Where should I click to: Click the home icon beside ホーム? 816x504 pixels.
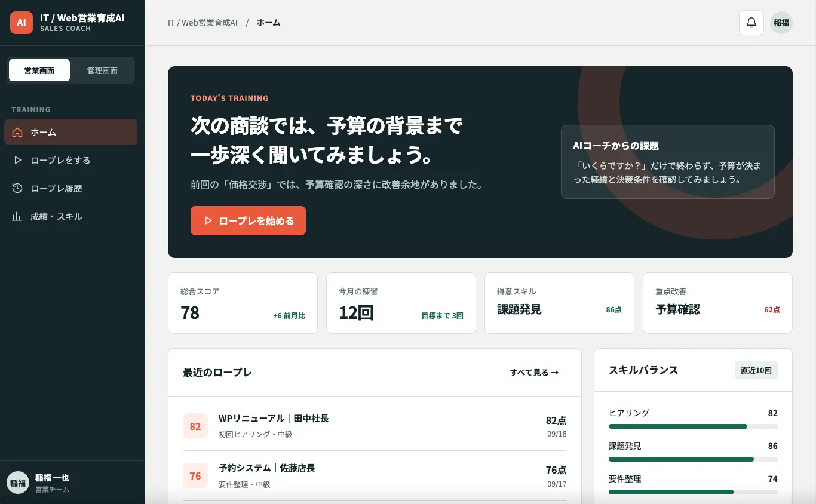(17, 133)
